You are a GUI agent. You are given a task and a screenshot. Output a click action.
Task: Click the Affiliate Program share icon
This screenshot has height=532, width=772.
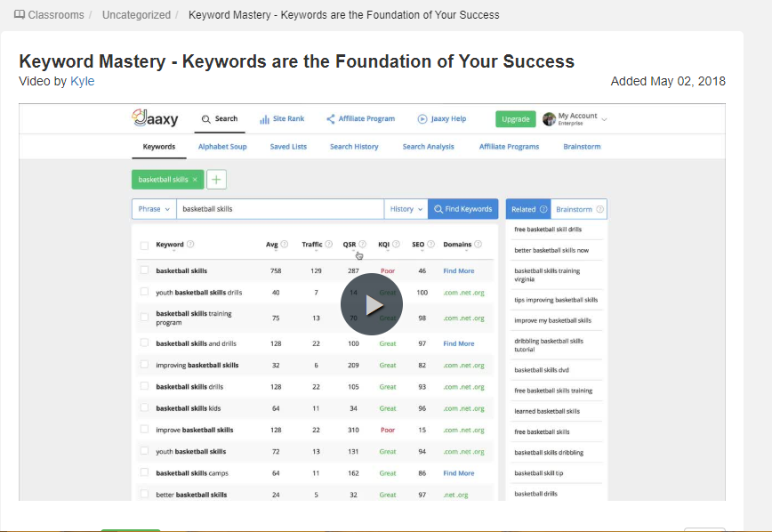[330, 118]
